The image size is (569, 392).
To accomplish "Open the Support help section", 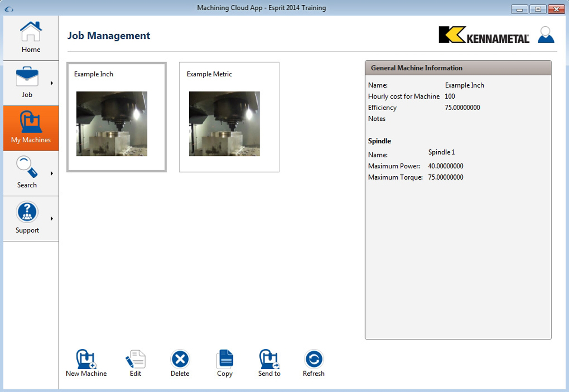I will tap(27, 219).
